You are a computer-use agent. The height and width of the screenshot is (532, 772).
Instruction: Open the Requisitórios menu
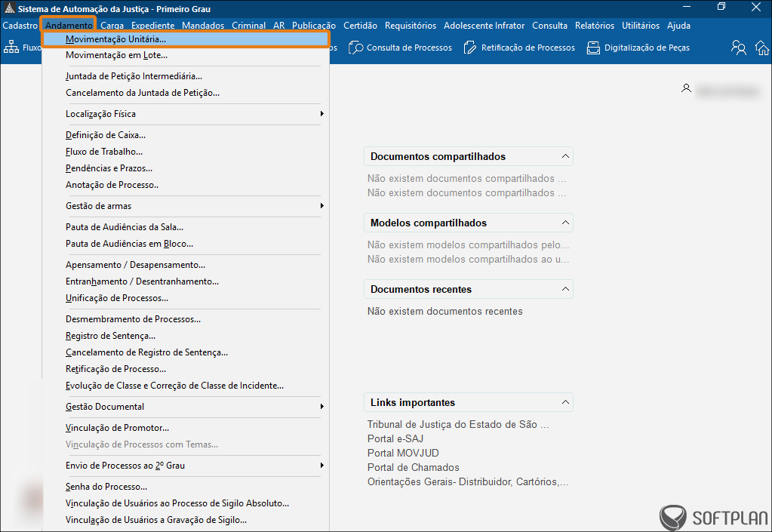(411, 26)
